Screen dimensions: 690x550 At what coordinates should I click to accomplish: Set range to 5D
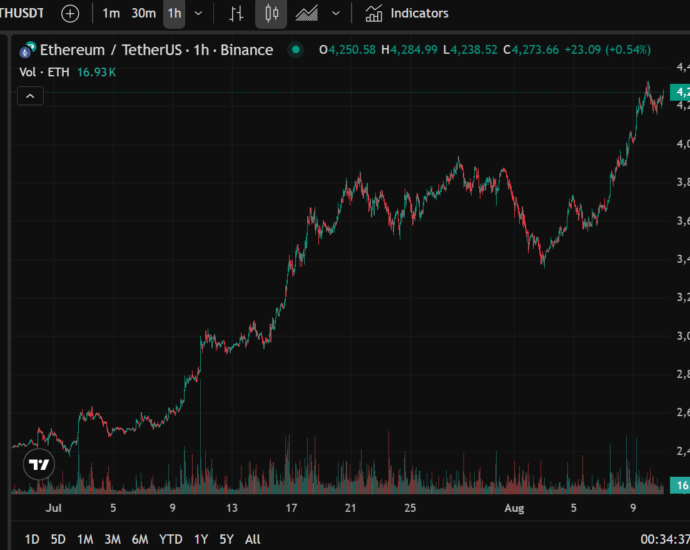pyautogui.click(x=58, y=539)
